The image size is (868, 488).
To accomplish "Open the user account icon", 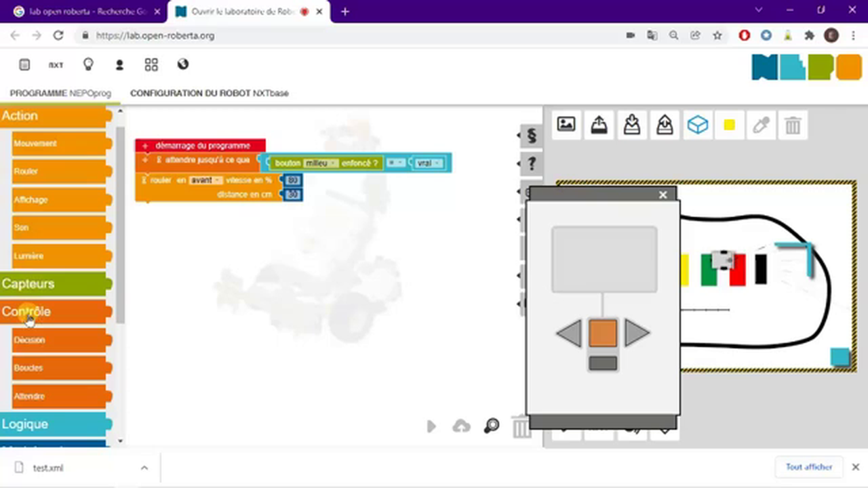I will click(119, 65).
